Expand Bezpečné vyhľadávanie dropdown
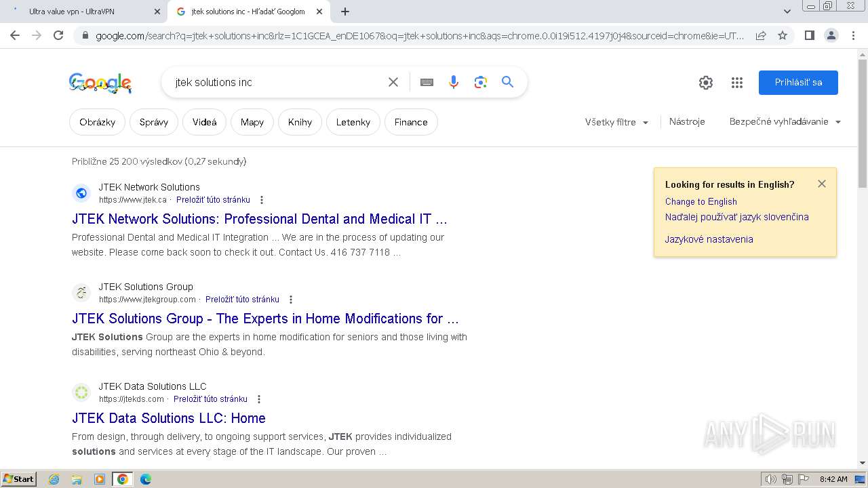868x488 pixels. coord(785,122)
